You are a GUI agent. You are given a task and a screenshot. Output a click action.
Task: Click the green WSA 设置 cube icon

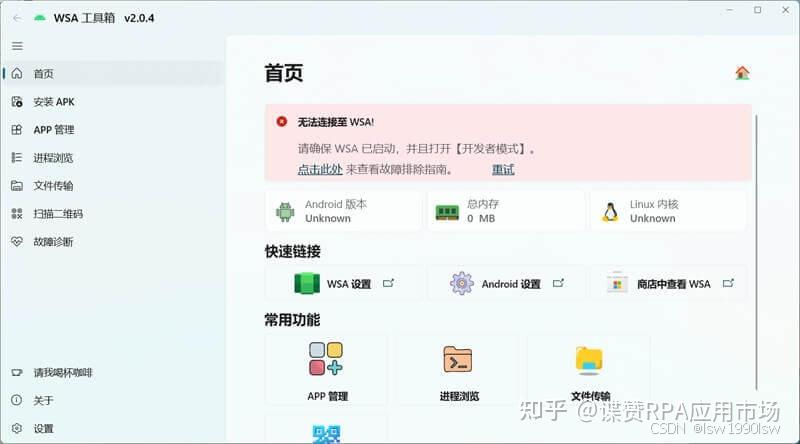pos(307,283)
